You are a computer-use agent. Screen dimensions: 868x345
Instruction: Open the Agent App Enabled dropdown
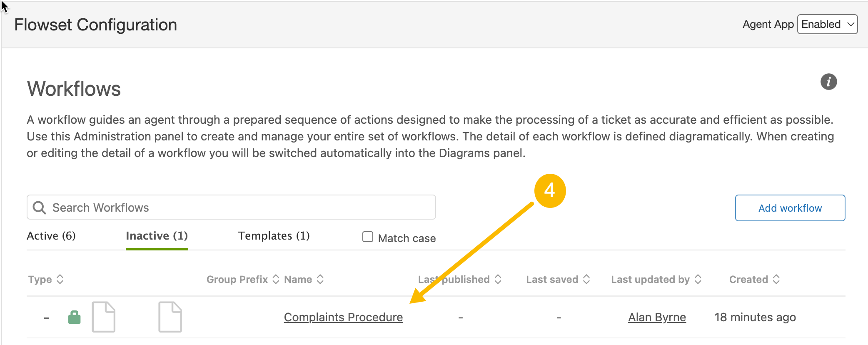point(827,24)
